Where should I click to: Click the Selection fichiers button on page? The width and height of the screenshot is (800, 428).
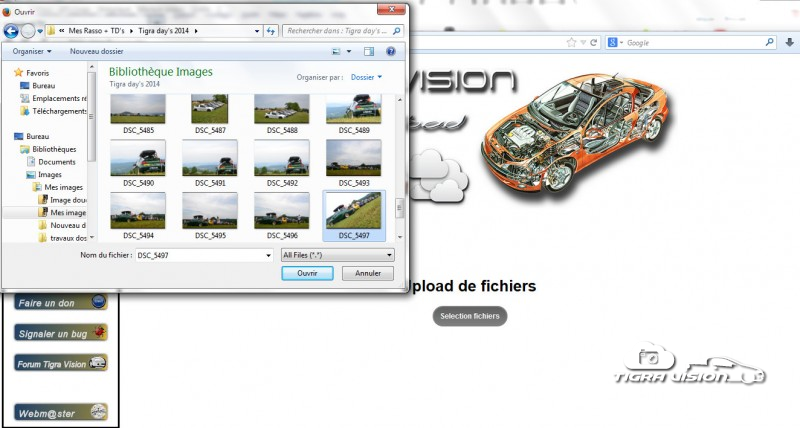point(470,316)
